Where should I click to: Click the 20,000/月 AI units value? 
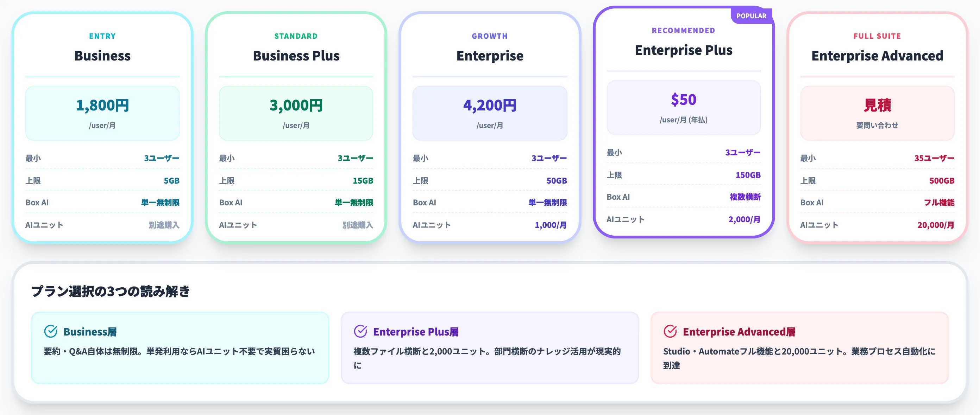click(936, 225)
